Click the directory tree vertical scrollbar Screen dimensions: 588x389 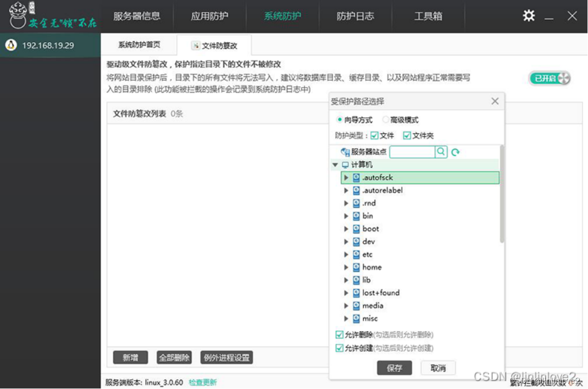coord(502,194)
